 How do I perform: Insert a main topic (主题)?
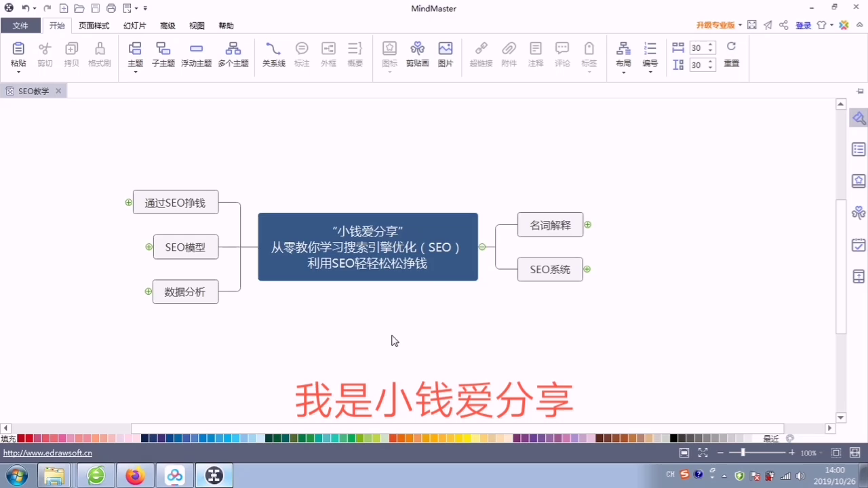coord(135,49)
